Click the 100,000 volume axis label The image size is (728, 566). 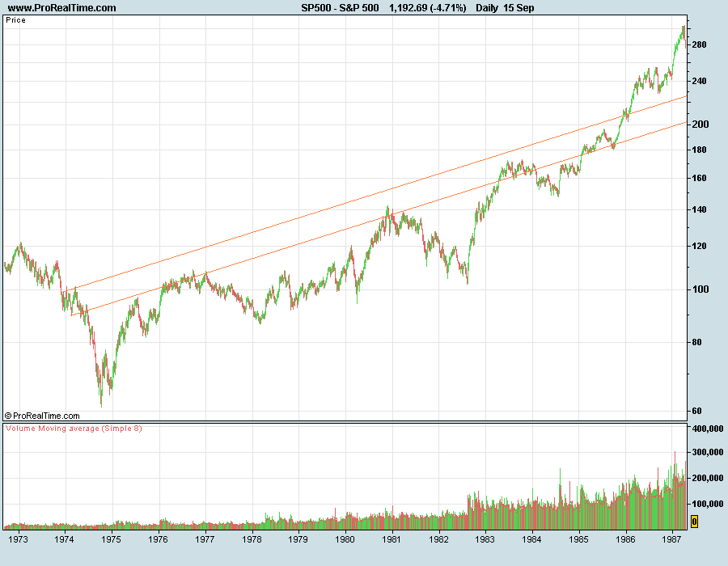(708, 504)
